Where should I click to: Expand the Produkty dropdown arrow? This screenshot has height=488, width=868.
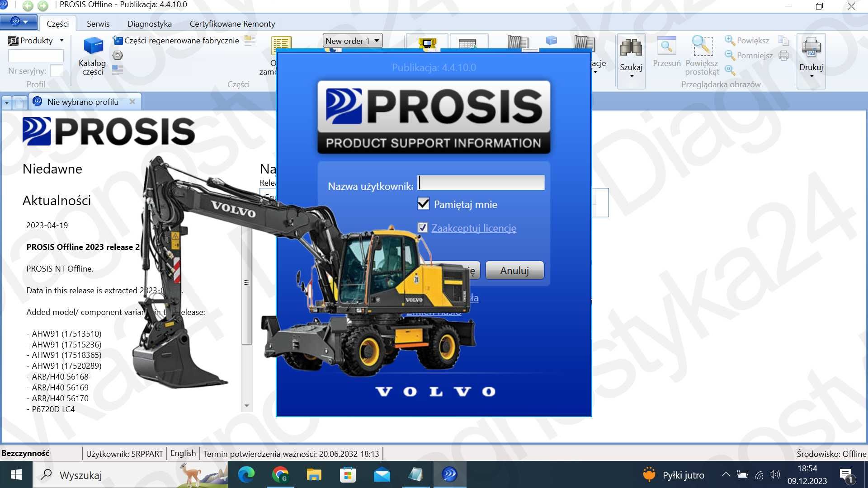tap(61, 41)
